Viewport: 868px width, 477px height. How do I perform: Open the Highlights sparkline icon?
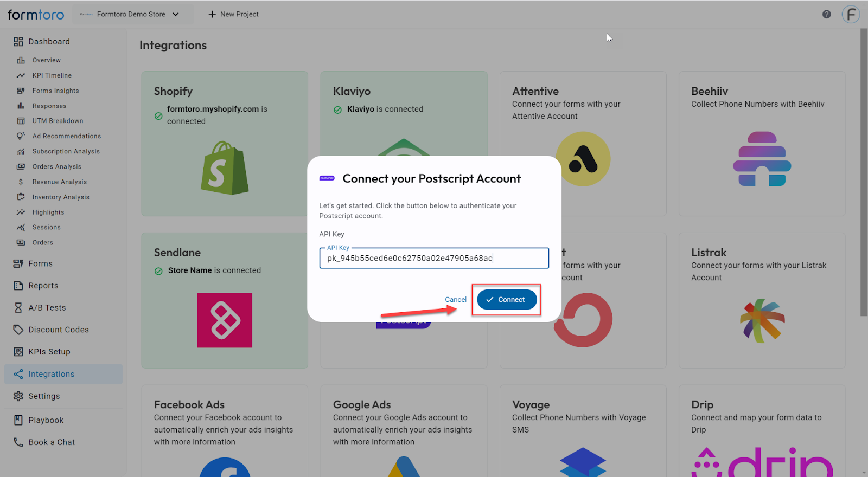(21, 212)
